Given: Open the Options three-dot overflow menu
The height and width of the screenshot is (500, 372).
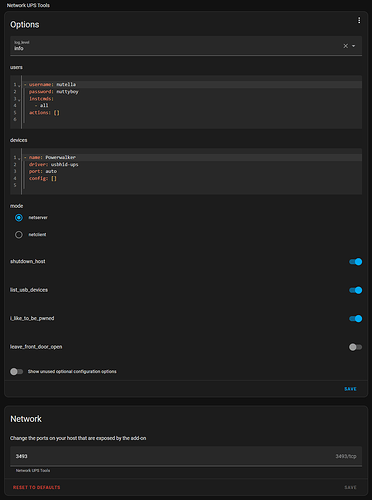Looking at the screenshot, I should (x=359, y=21).
